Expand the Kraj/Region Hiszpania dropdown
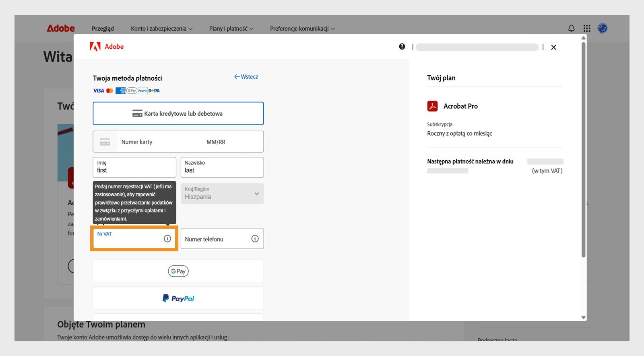 point(222,194)
